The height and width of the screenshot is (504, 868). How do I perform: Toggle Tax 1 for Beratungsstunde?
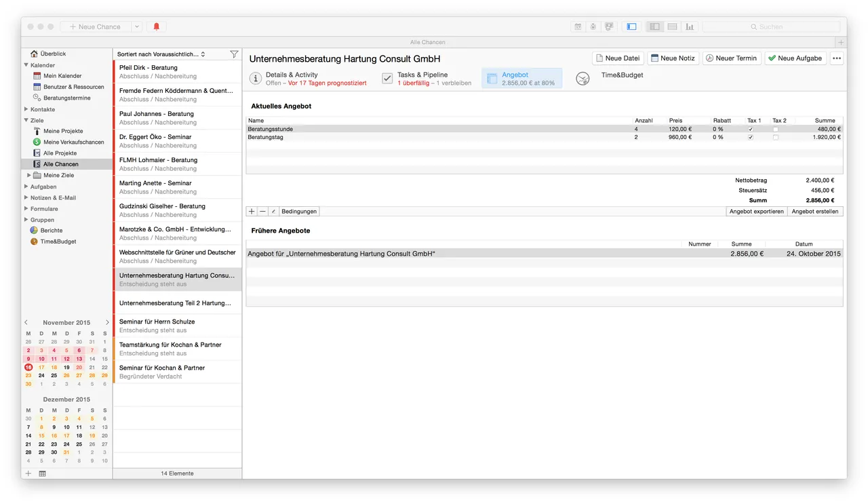coord(750,129)
